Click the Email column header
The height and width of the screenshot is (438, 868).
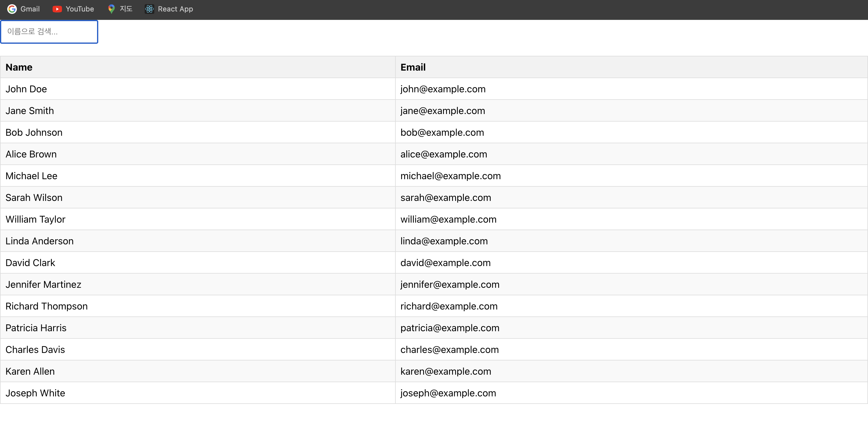413,67
